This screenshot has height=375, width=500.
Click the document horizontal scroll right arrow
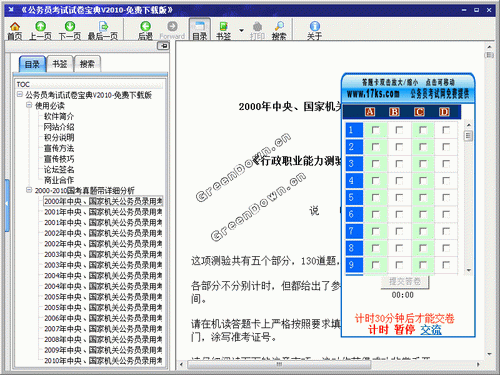click(478, 364)
